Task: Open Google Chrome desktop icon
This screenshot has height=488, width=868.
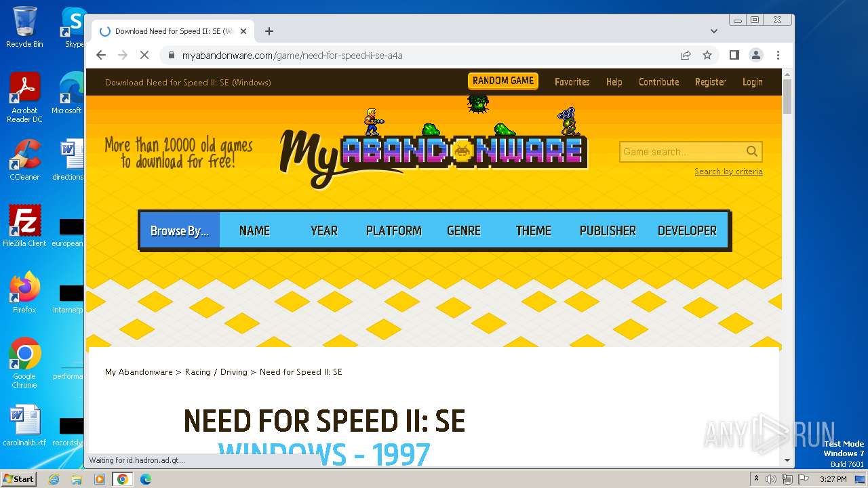Action: (x=24, y=363)
